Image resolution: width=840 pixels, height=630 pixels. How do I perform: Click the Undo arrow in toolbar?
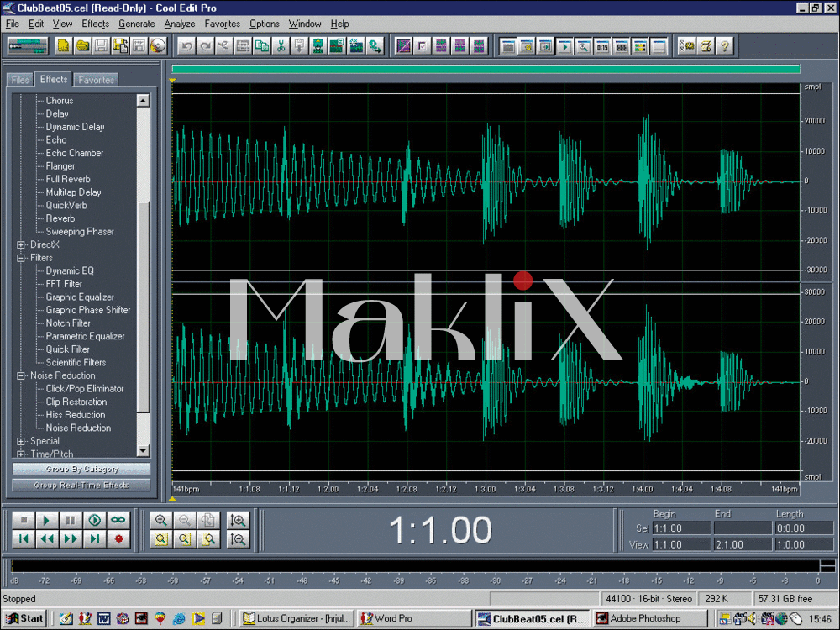pos(186,46)
